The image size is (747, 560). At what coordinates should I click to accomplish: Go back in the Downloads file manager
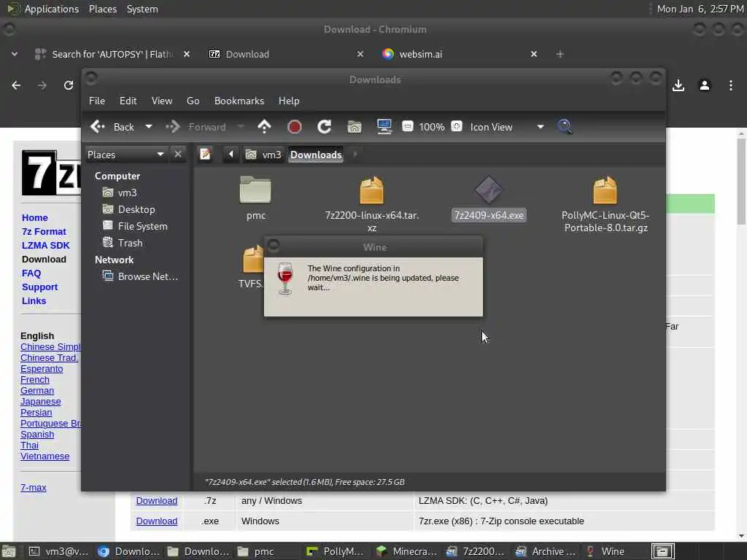click(x=112, y=127)
